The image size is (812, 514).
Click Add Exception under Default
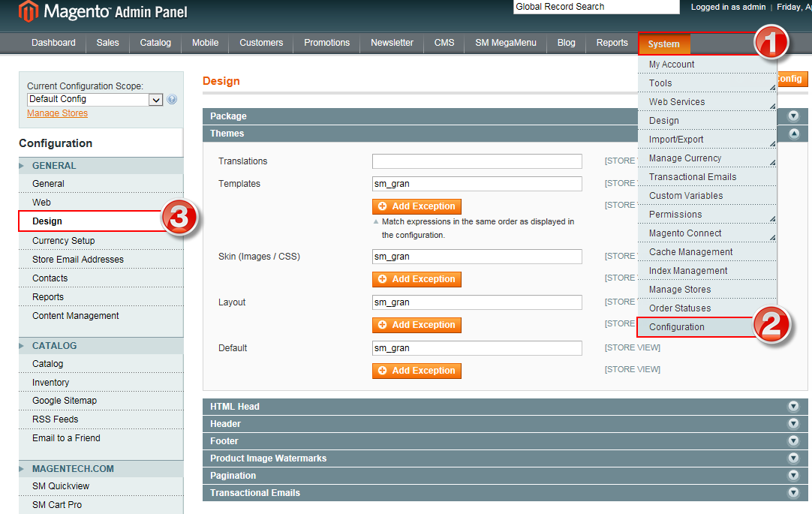click(x=417, y=371)
